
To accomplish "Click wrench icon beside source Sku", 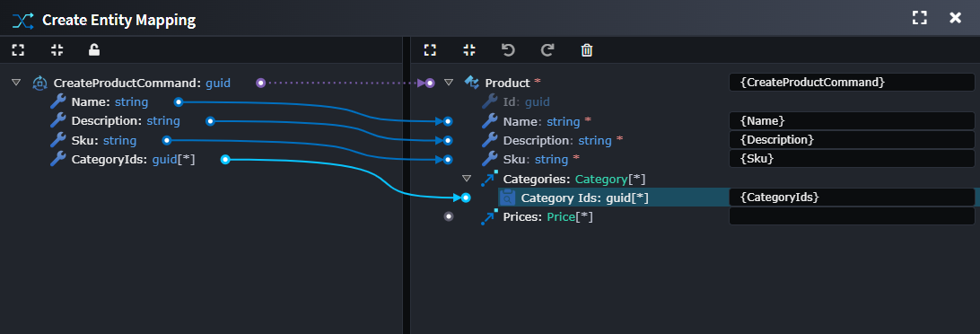I will (58, 140).
